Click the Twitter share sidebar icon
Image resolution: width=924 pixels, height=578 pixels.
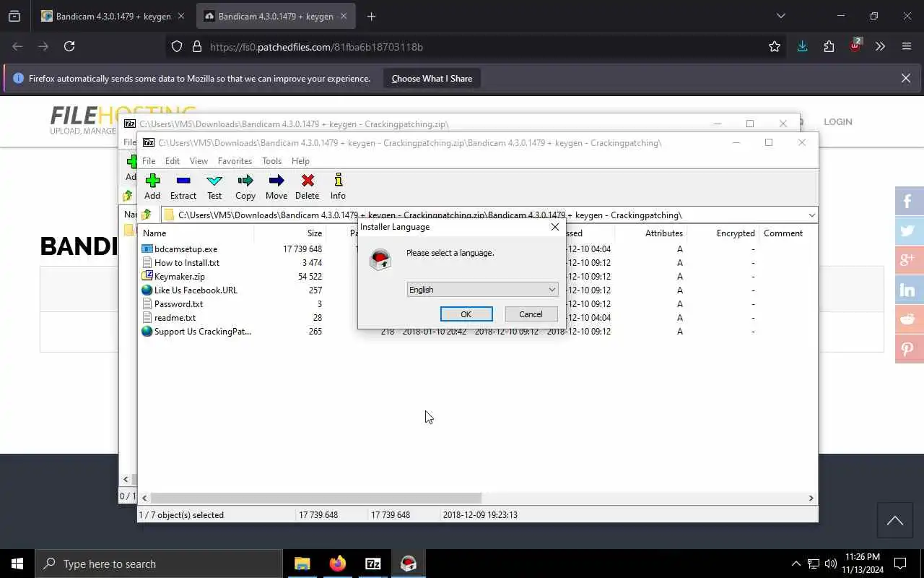pyautogui.click(x=909, y=230)
